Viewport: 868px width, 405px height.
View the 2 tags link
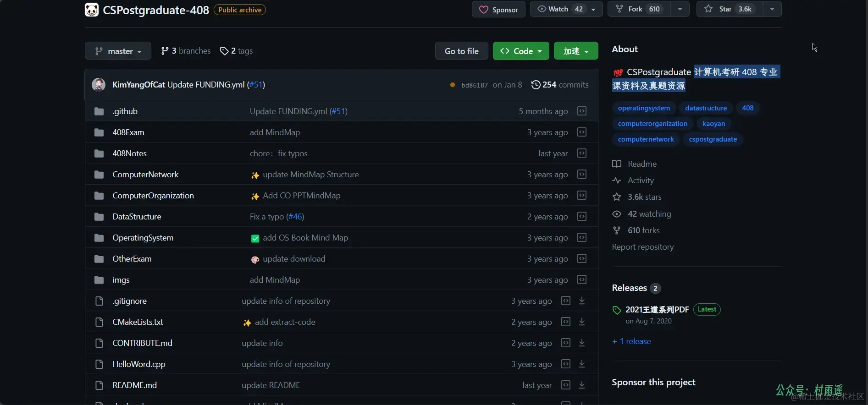tap(237, 51)
